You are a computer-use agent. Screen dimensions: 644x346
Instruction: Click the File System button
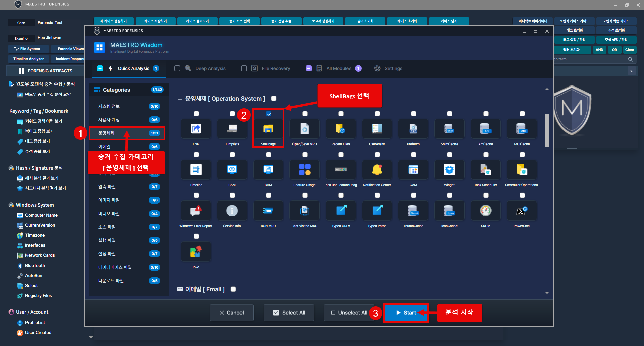pyautogui.click(x=29, y=49)
